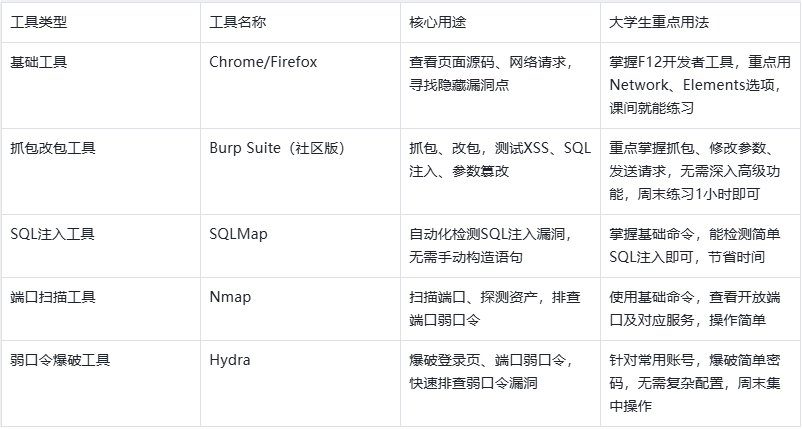This screenshot has height=429, width=802.
Task: Click cell starting 重点掌握抓包、修改参数
Action: coord(700,171)
